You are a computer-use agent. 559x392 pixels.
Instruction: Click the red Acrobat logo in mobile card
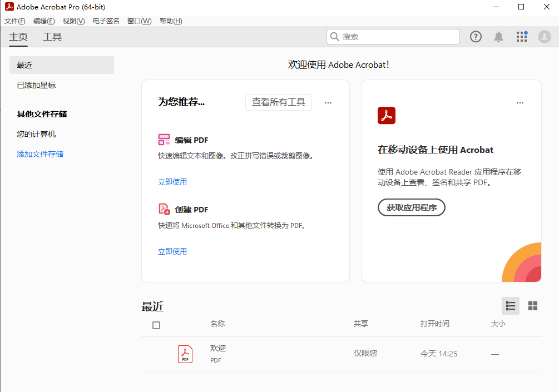coord(387,116)
